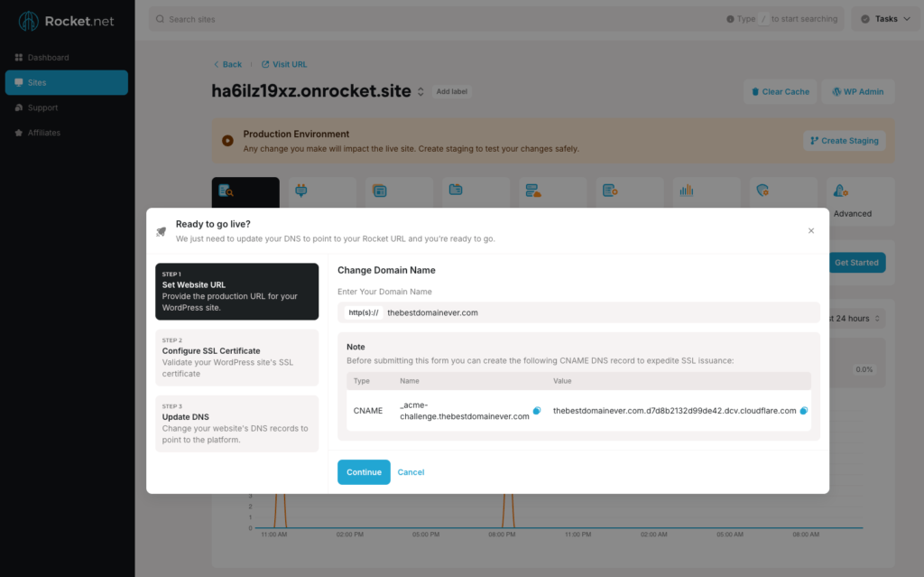Open the 24 hours time range dropdown
The width and height of the screenshot is (924, 577).
(854, 319)
